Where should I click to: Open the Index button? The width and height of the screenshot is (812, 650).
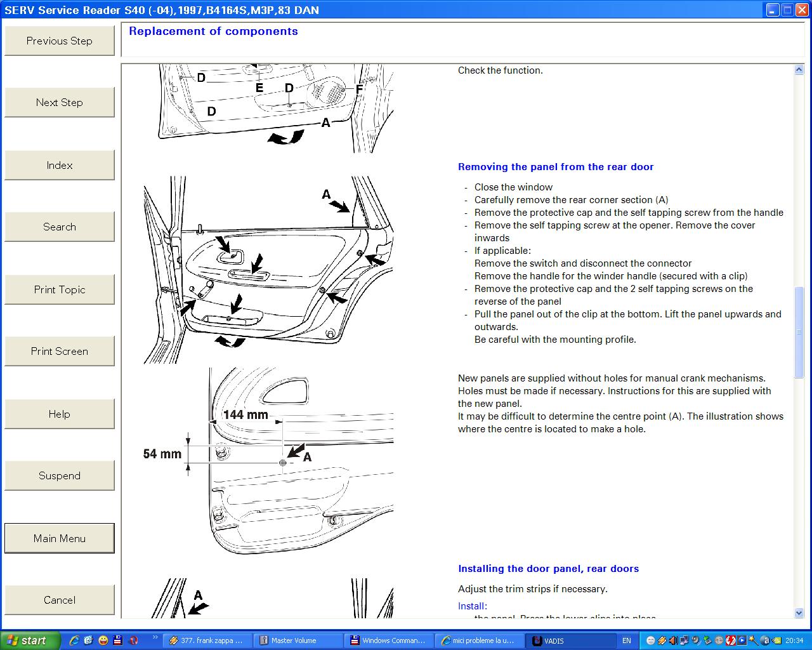[x=60, y=165]
